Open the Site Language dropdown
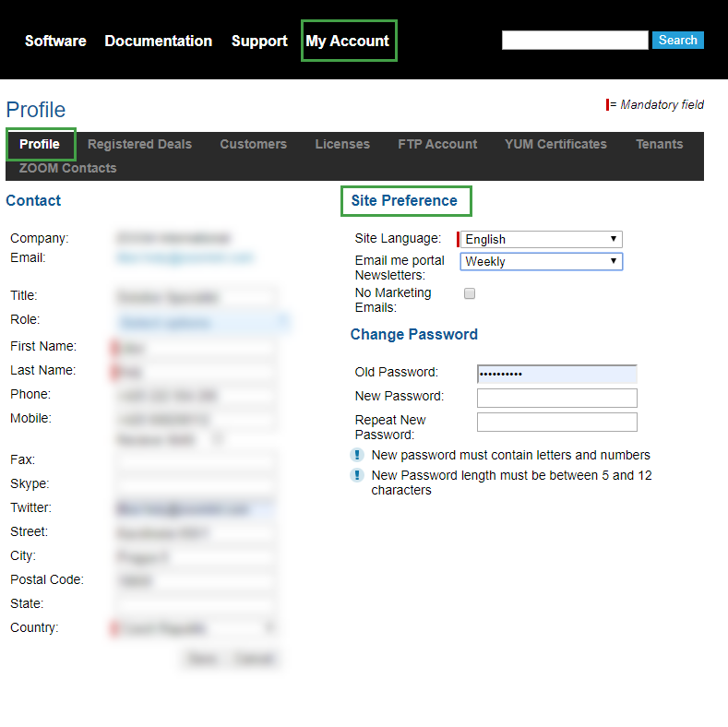The width and height of the screenshot is (728, 727). (x=541, y=239)
